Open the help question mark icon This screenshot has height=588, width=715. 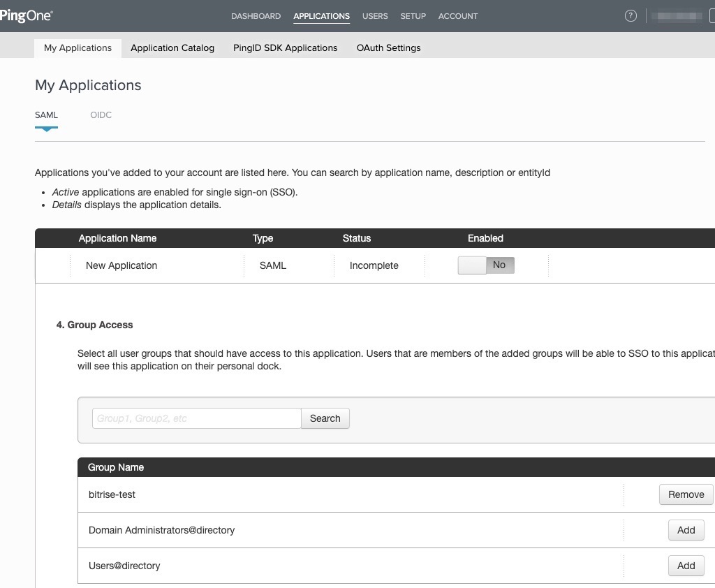631,15
